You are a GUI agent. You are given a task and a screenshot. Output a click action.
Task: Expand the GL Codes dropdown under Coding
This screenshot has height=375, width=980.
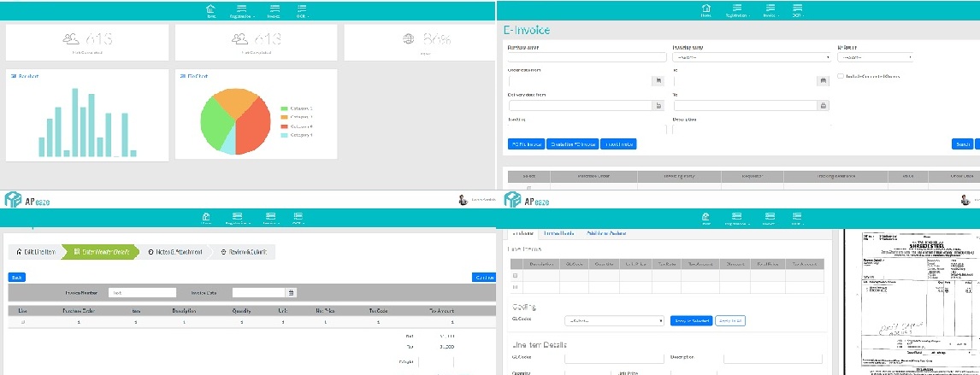point(614,320)
